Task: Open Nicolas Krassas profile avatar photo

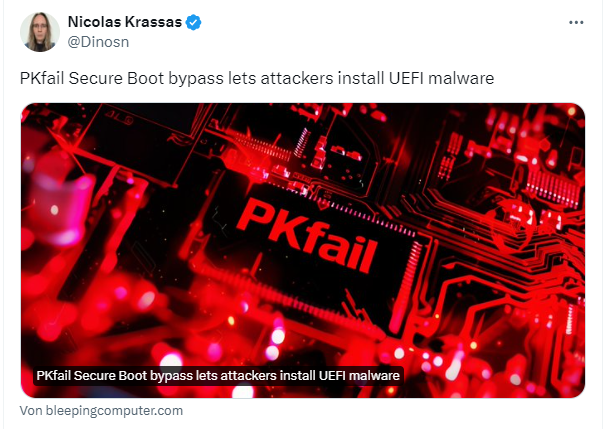Action: (40, 32)
